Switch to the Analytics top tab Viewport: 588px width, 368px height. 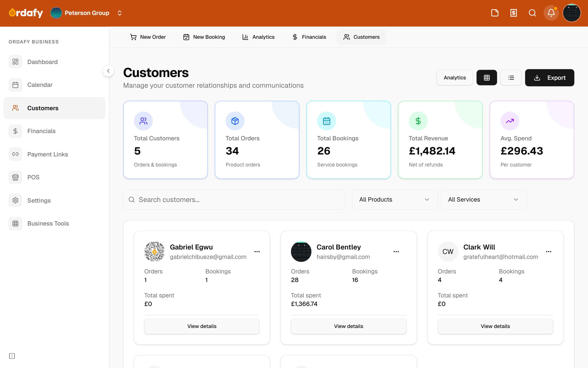(x=258, y=37)
